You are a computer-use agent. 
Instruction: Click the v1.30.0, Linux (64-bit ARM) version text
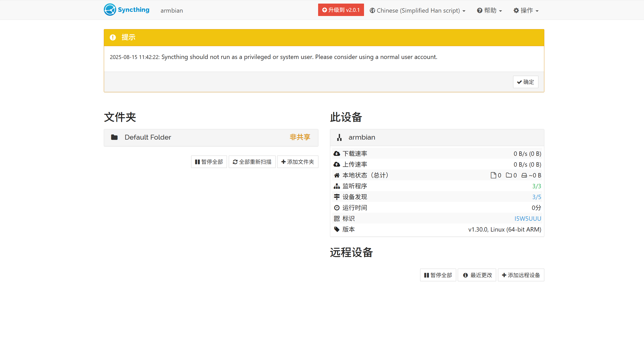505,229
